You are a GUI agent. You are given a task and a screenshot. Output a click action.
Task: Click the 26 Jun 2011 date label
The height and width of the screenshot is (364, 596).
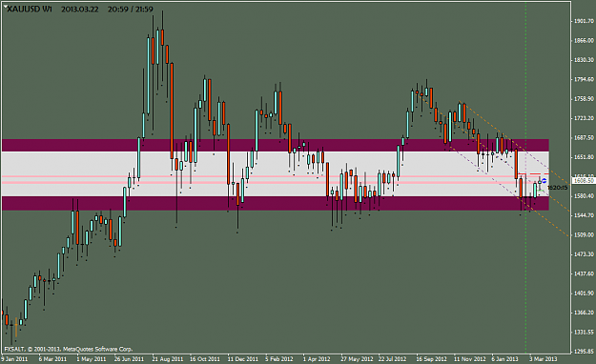tap(129, 359)
